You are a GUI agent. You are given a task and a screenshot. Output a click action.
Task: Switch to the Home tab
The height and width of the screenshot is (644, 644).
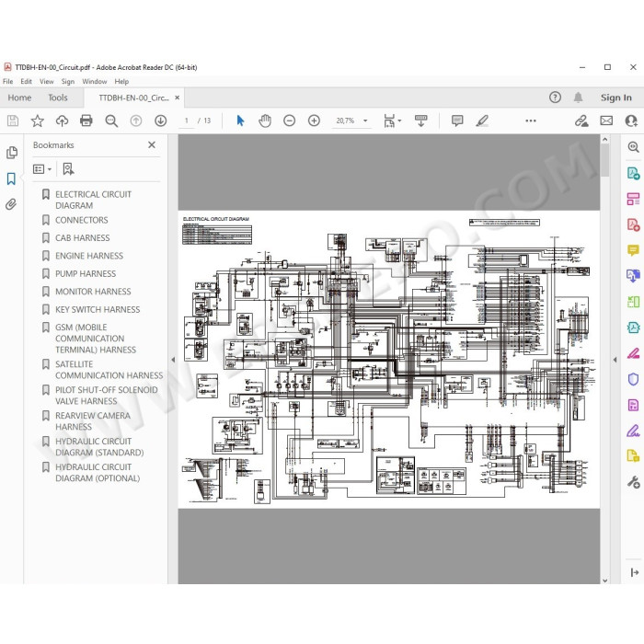pos(19,98)
